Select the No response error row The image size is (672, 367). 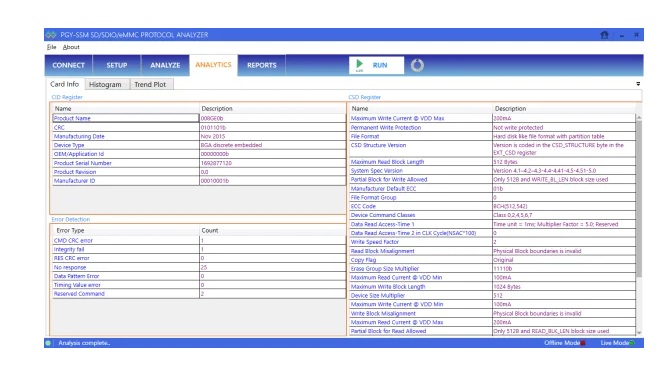[x=199, y=267]
